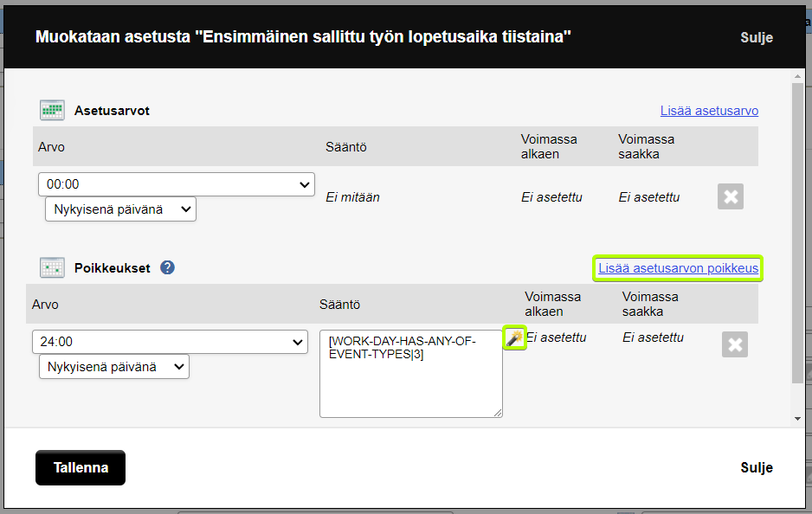This screenshot has width=812, height=514.
Task: Click the dialog's vertical scrollbar thumb
Action: click(797, 233)
